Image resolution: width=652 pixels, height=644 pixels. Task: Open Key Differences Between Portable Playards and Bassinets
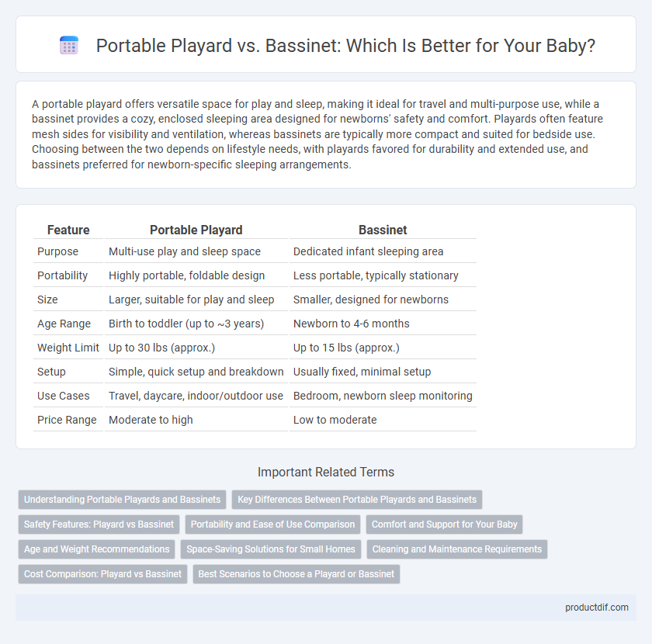(357, 500)
